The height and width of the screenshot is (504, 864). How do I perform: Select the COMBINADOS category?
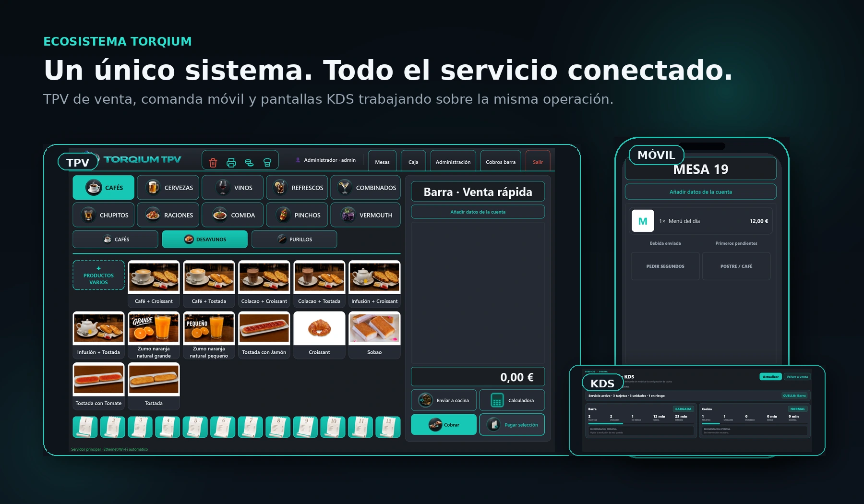tap(366, 188)
